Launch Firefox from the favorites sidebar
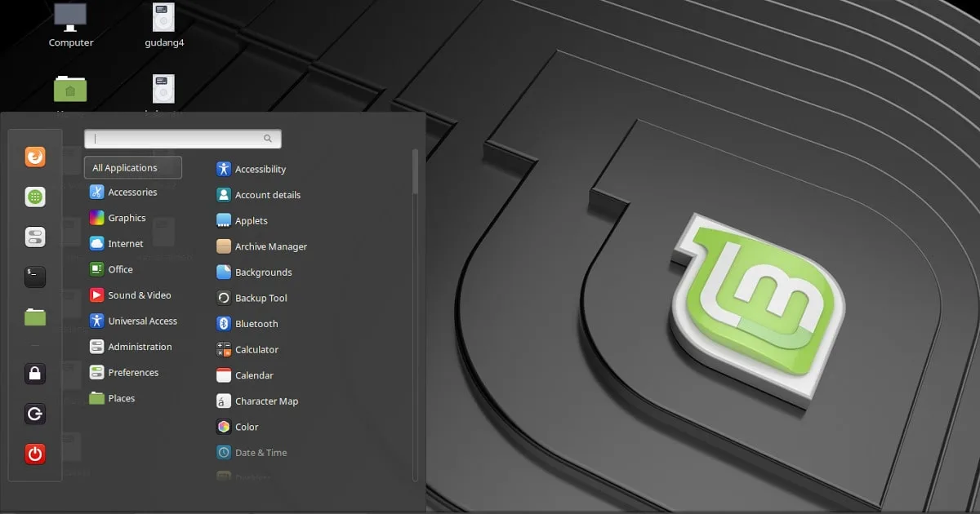The image size is (980, 514). [35, 157]
